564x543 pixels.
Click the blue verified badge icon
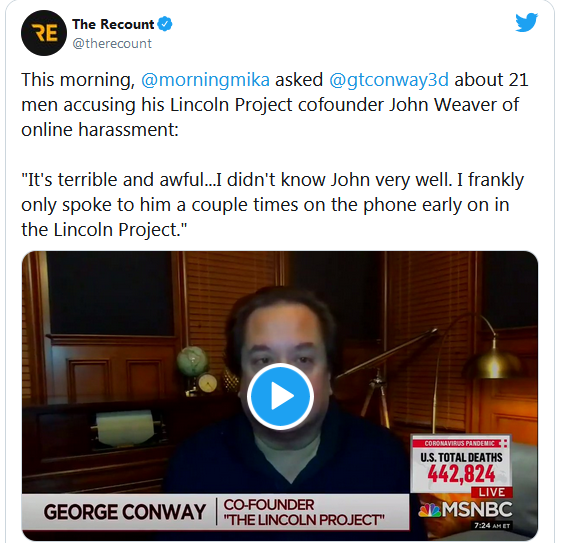[x=165, y=24]
